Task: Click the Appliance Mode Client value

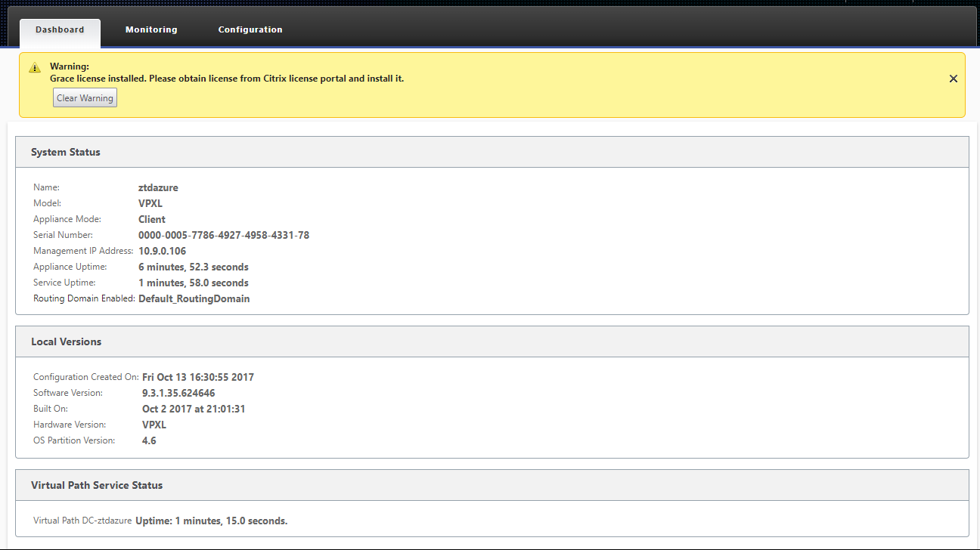Action: click(x=152, y=219)
